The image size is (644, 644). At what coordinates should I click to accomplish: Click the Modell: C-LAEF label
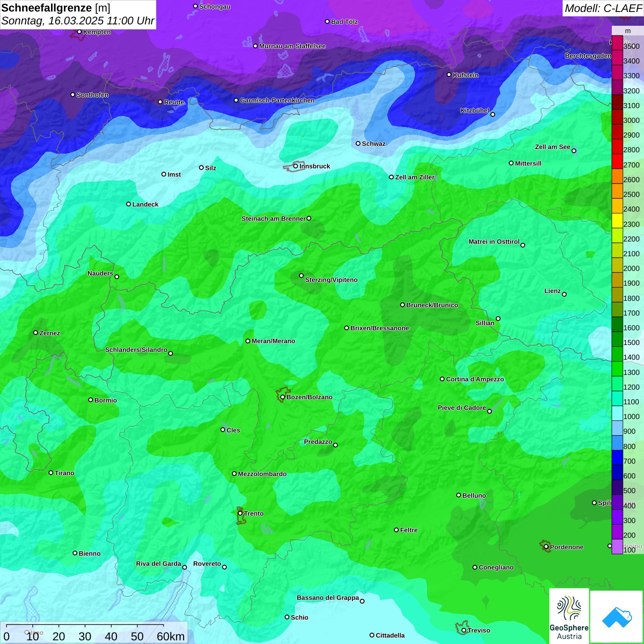coord(603,8)
